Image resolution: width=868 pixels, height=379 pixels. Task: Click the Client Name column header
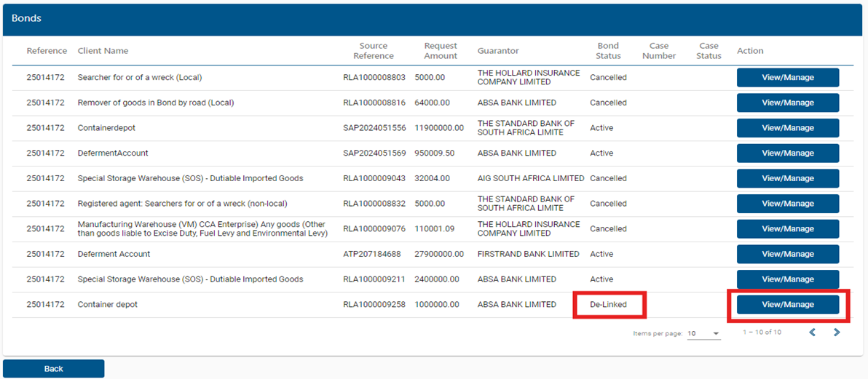(103, 51)
